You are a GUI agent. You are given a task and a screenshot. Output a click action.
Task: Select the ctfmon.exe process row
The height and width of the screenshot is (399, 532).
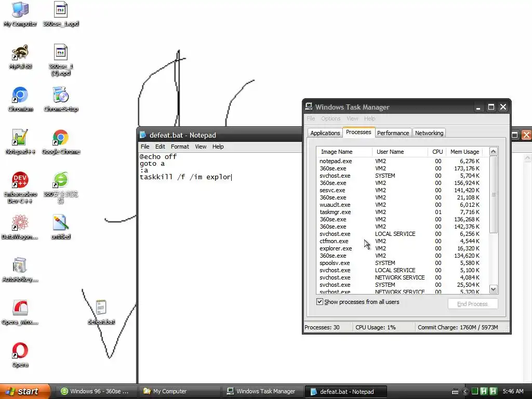click(x=402, y=241)
